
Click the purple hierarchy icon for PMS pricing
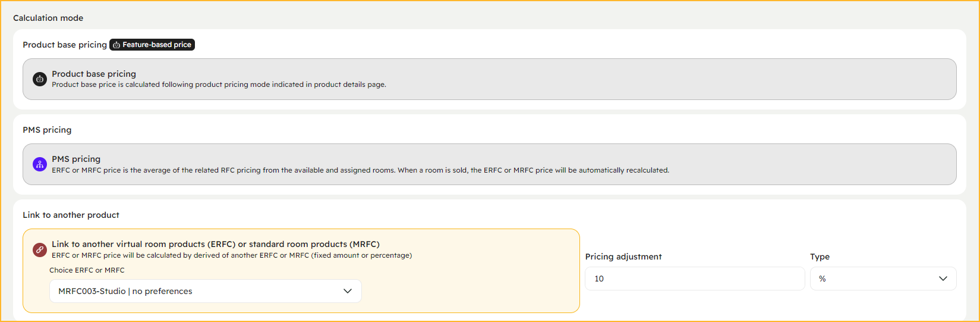pyautogui.click(x=40, y=164)
